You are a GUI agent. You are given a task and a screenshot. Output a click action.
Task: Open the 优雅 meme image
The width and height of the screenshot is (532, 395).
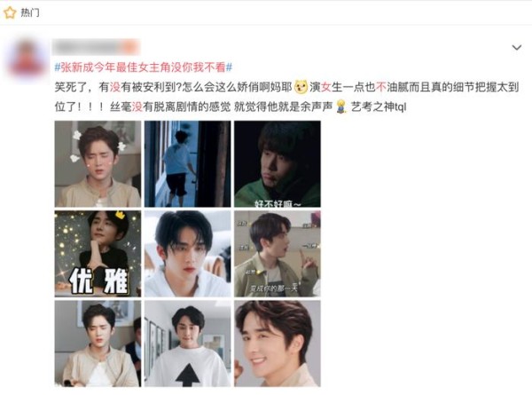coord(98,254)
